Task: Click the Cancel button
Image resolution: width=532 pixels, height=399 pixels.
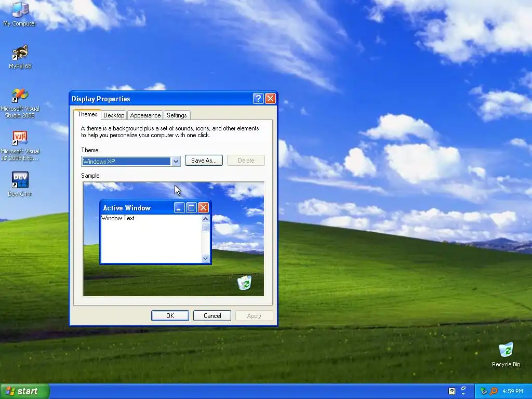Action: 212,315
